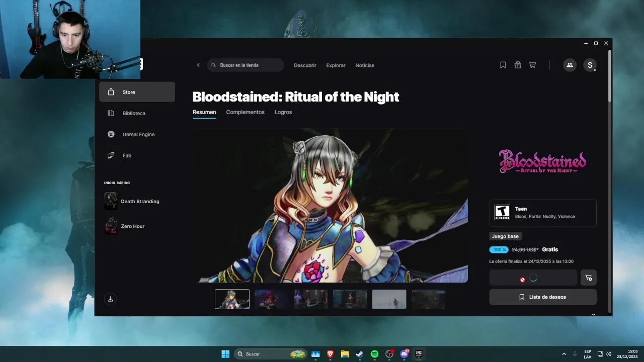644x362 pixels.
Task: Open the shopping cart icon in header
Action: [532, 65]
